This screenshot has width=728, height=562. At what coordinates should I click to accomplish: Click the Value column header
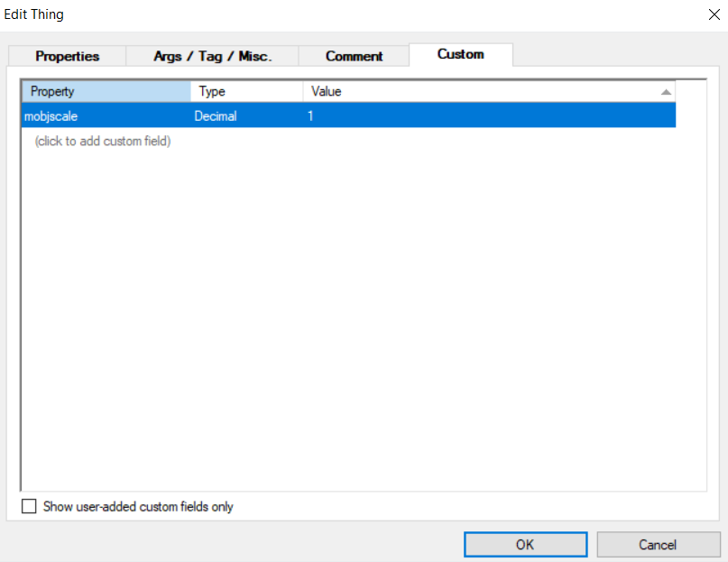click(x=489, y=91)
